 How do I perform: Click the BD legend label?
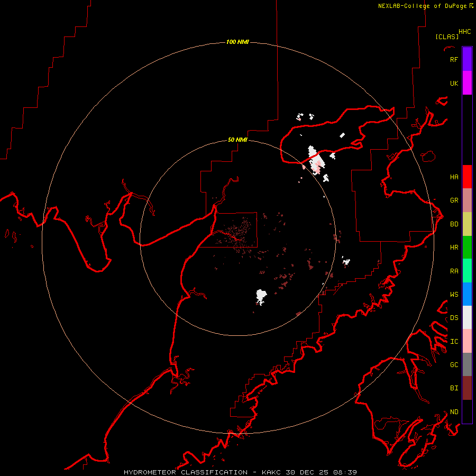point(454,224)
